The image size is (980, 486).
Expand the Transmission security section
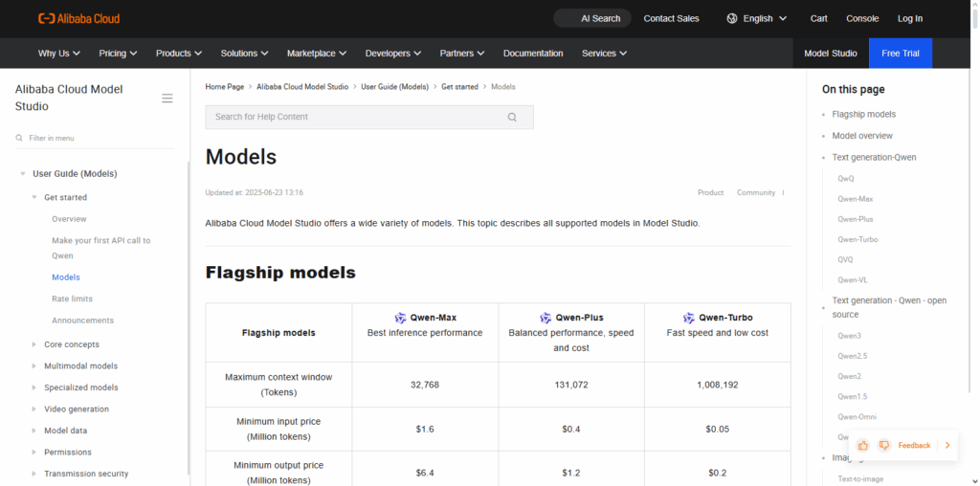point(34,475)
